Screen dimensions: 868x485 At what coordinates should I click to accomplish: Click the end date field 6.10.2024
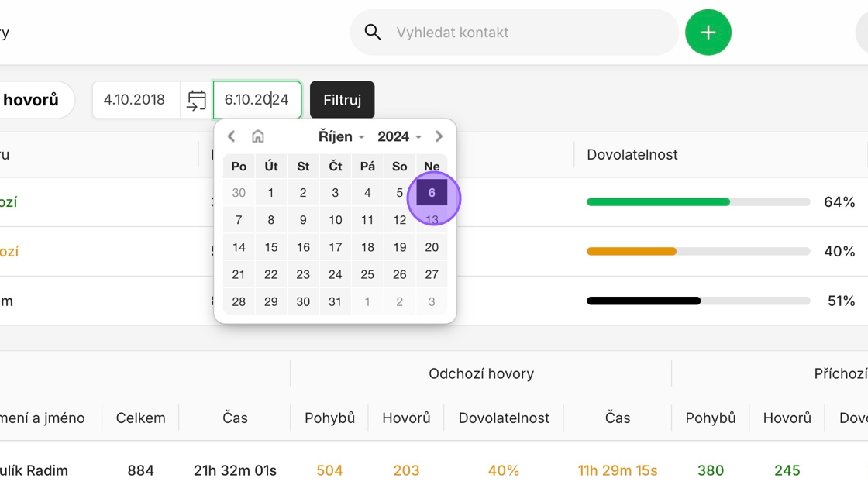click(257, 100)
